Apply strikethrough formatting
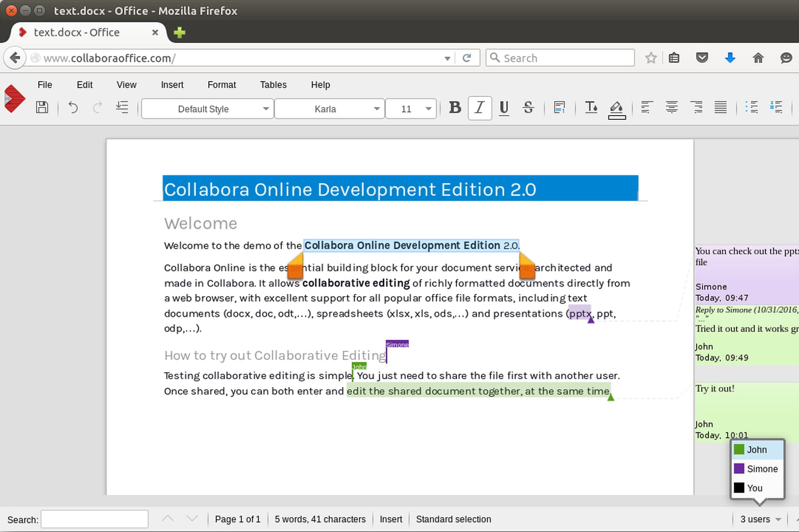 coord(528,108)
